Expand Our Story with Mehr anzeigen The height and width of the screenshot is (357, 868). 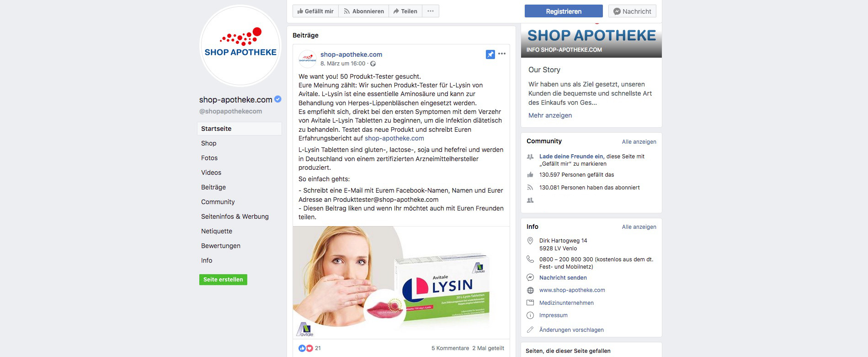[x=550, y=115]
